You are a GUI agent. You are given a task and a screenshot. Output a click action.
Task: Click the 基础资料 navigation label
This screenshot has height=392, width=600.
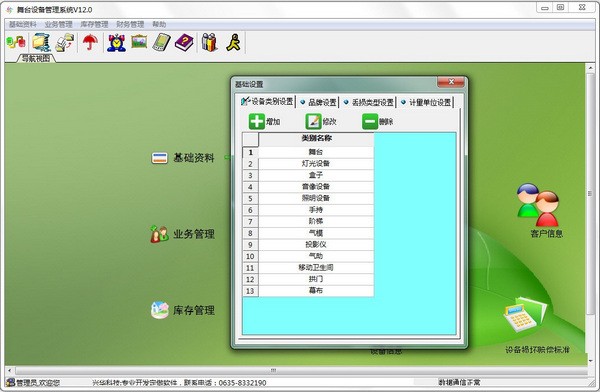coord(194,158)
